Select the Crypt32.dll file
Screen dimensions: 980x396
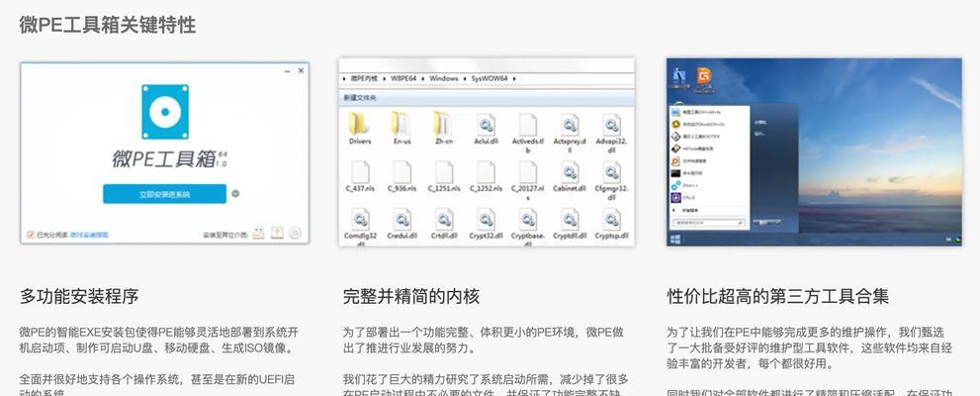[486, 224]
